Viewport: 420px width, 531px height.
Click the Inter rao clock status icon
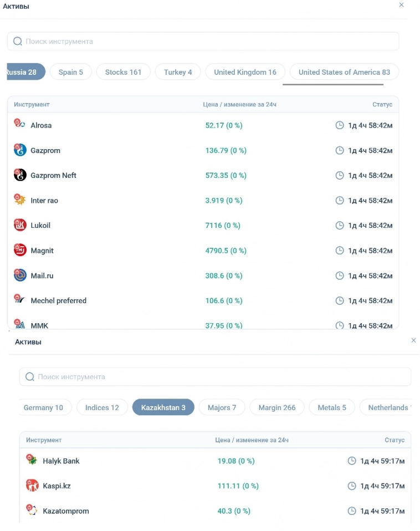pyautogui.click(x=340, y=201)
